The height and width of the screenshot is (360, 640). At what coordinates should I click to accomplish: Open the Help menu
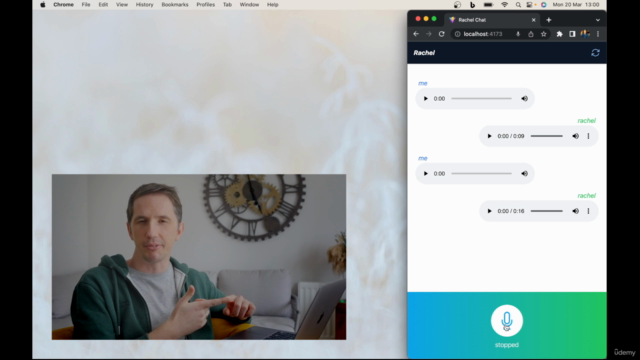272,4
